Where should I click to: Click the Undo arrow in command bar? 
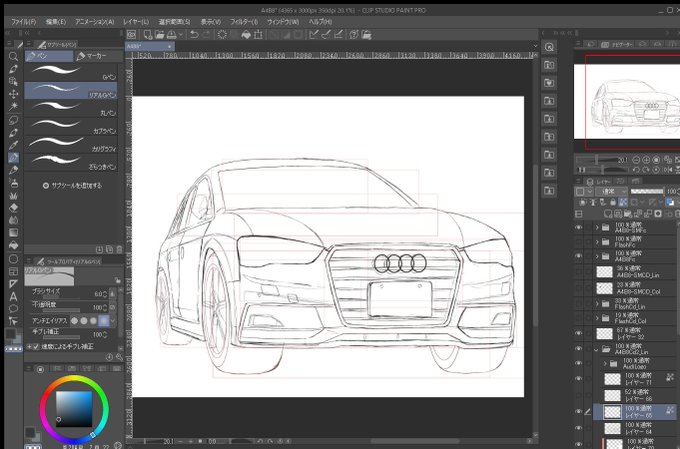(194, 34)
